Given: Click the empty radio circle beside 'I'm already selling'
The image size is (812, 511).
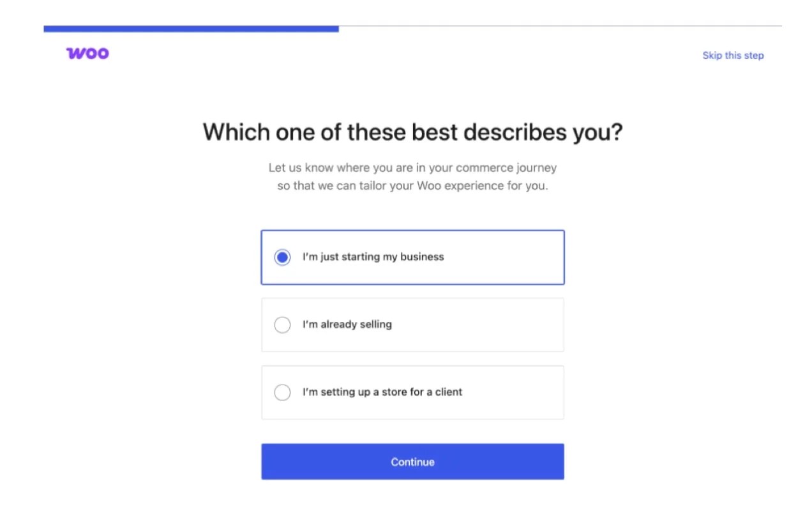Looking at the screenshot, I should [x=282, y=324].
